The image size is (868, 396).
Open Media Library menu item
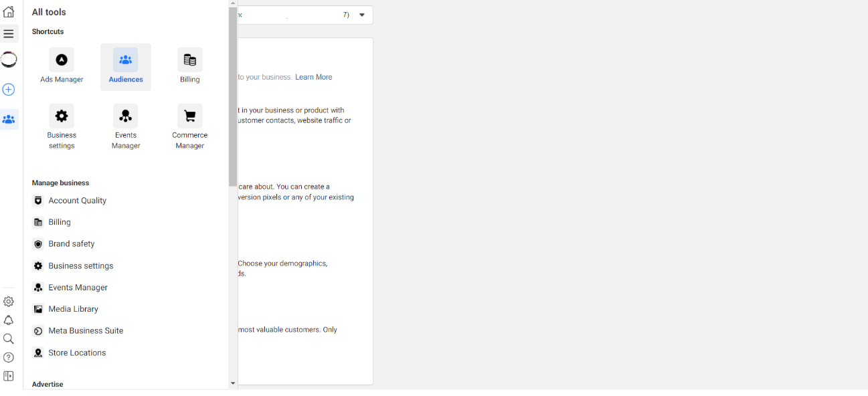(66, 309)
